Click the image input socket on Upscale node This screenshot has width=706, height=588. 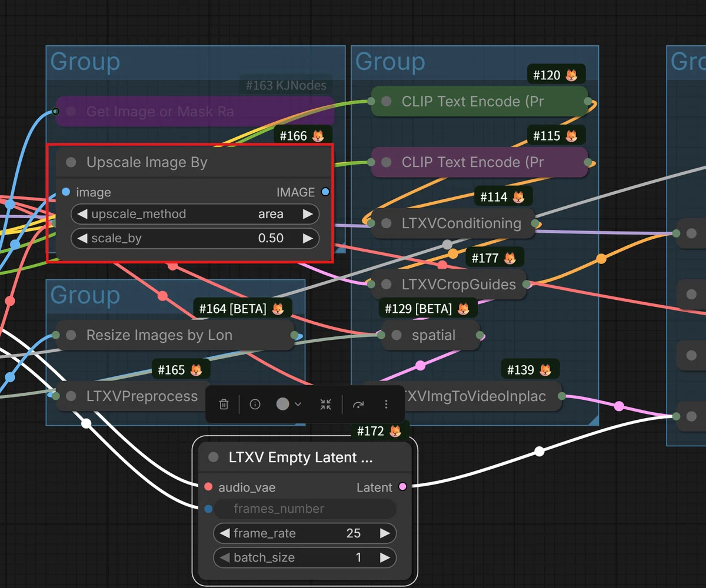pos(66,192)
